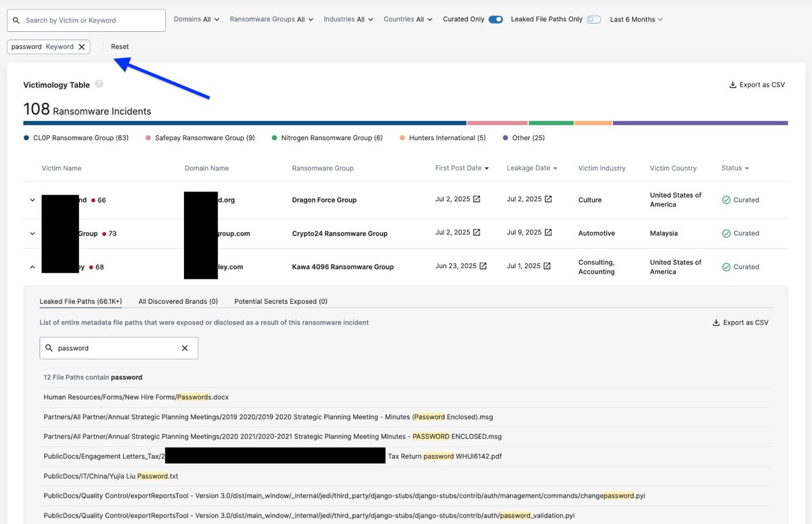
Task: Switch to Potential Secrets Exposed tab
Action: [x=281, y=301]
